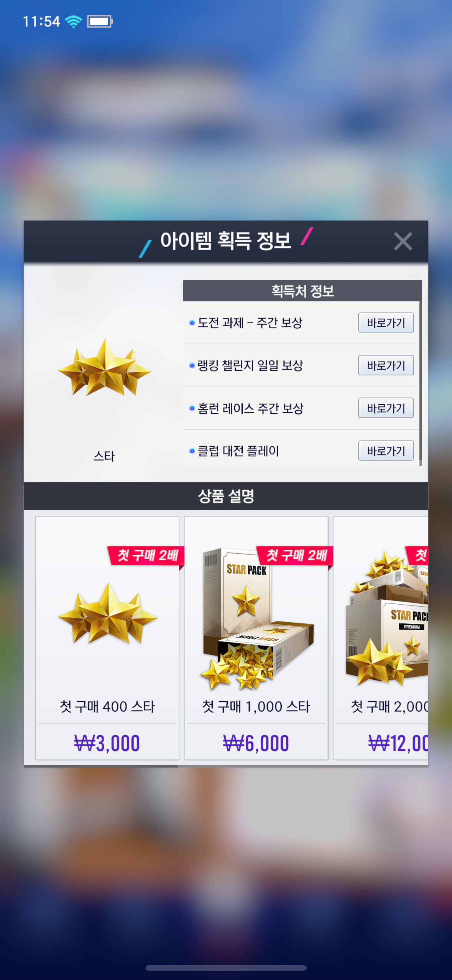Tap the ₩12,000 price label

398,743
